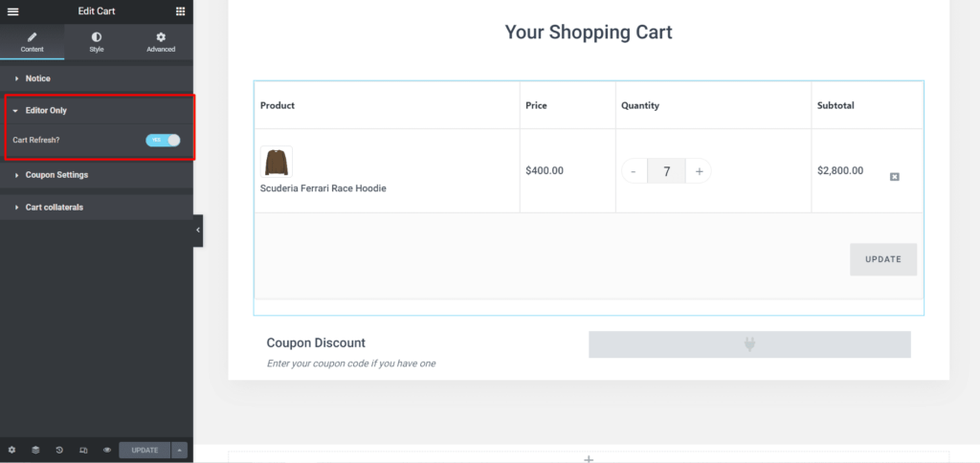Add a new section with the plus icon
980x463 pixels.
(x=589, y=459)
